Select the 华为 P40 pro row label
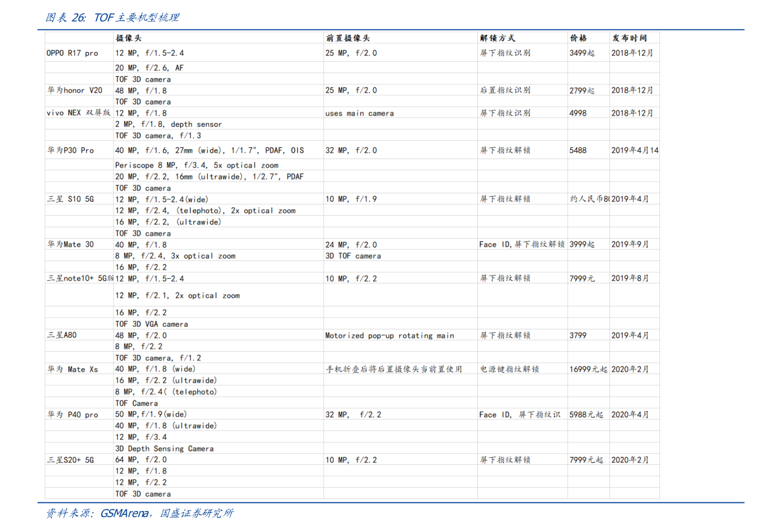 72,414
